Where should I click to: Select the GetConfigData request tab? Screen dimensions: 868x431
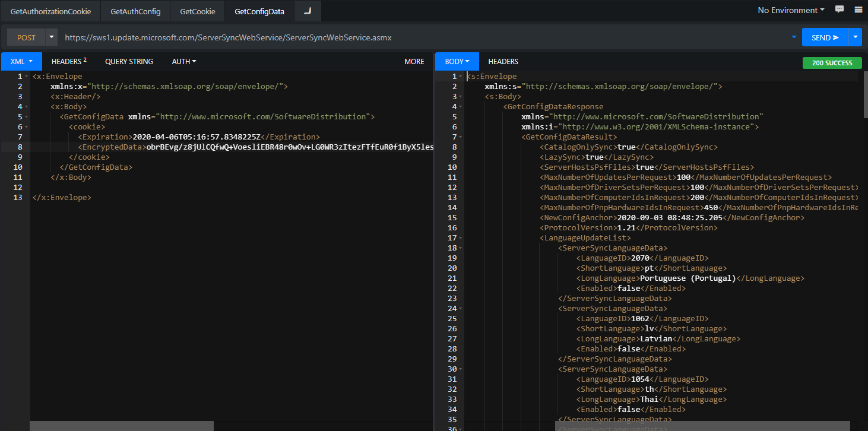259,11
